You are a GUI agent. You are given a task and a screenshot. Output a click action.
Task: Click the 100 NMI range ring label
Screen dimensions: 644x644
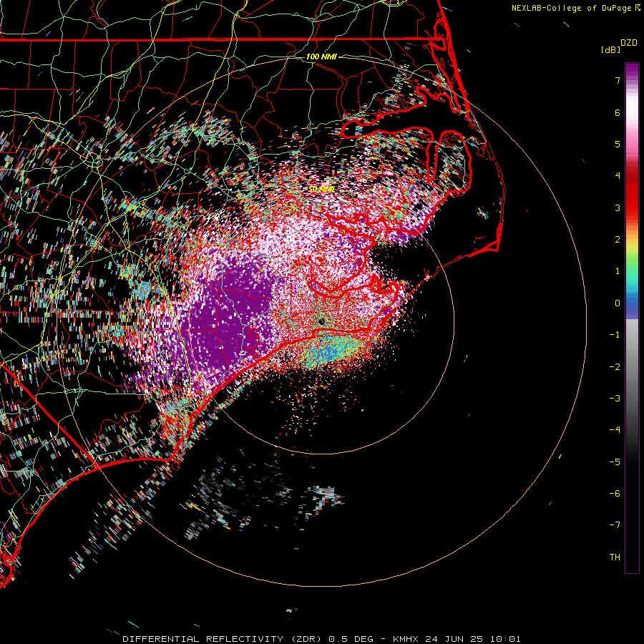tap(321, 57)
